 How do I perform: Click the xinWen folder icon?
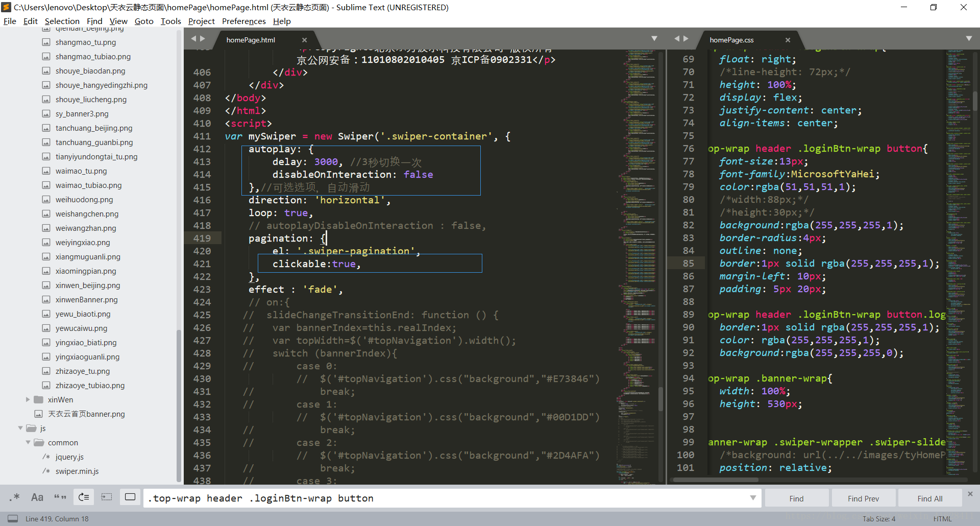[38, 399]
